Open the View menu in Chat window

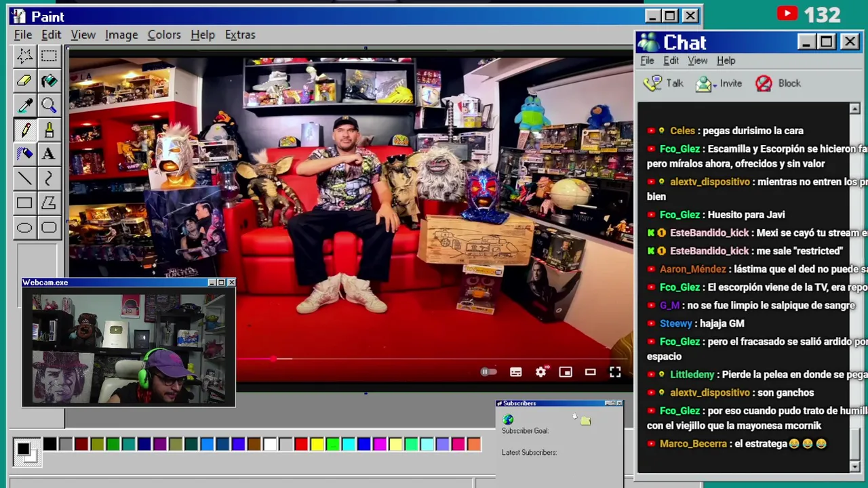[x=697, y=60]
